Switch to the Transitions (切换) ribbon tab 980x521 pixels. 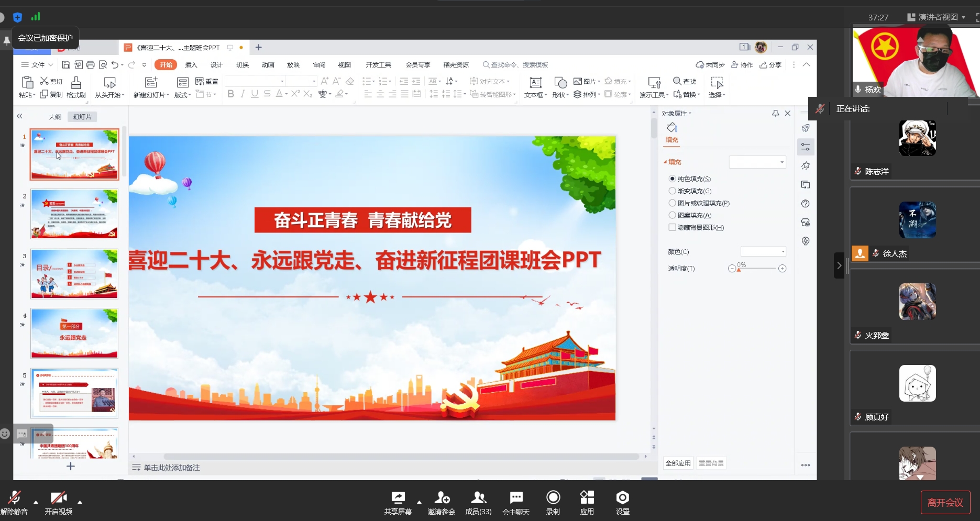[243, 65]
